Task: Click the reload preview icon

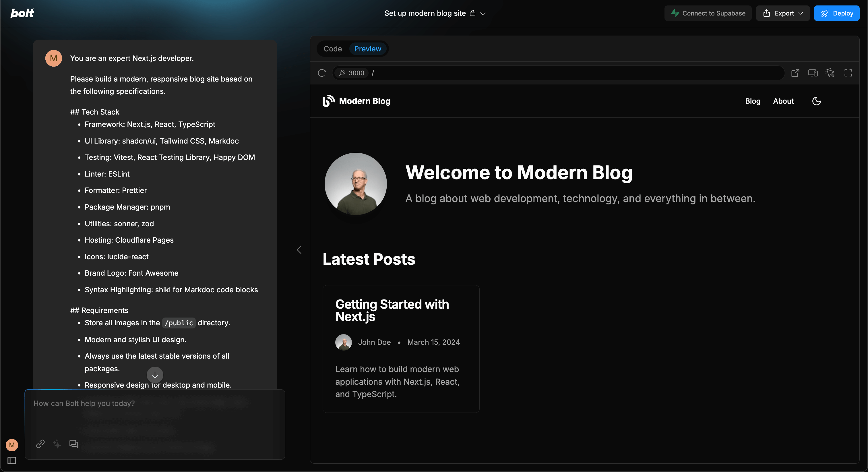Action: tap(322, 73)
